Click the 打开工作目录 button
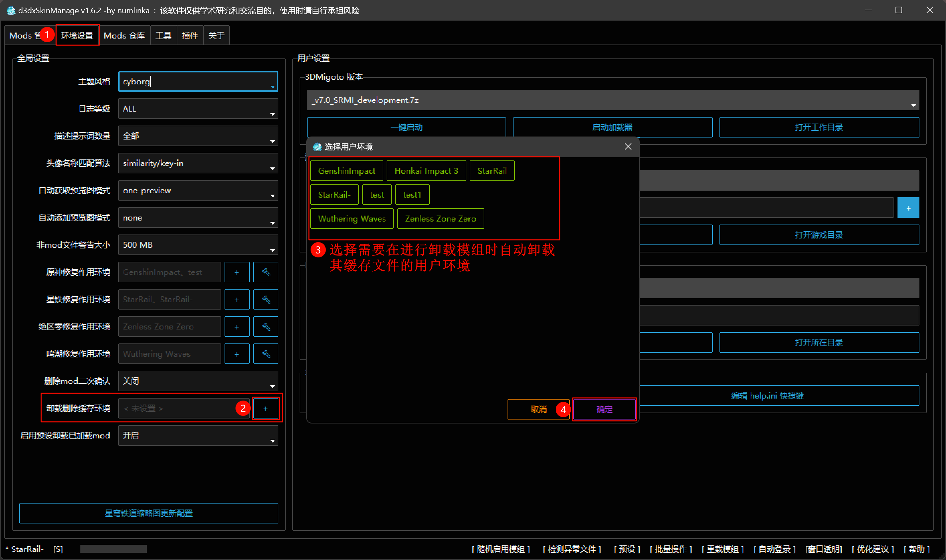The height and width of the screenshot is (560, 946). click(819, 127)
